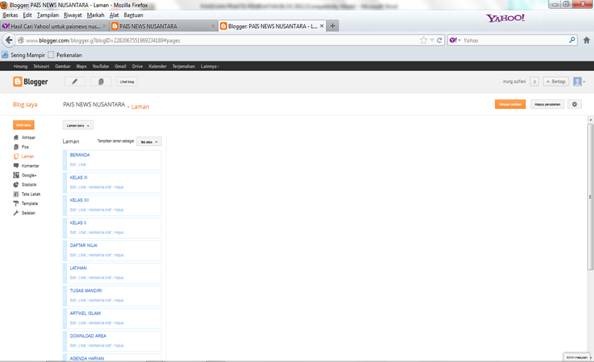
Task: Open the Alat menu
Action: (114, 15)
